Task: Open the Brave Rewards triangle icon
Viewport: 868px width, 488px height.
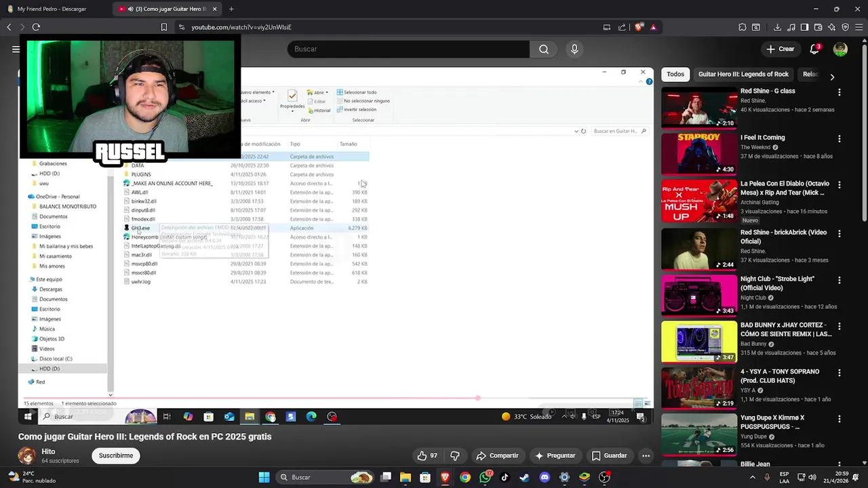Action: pyautogui.click(x=653, y=27)
